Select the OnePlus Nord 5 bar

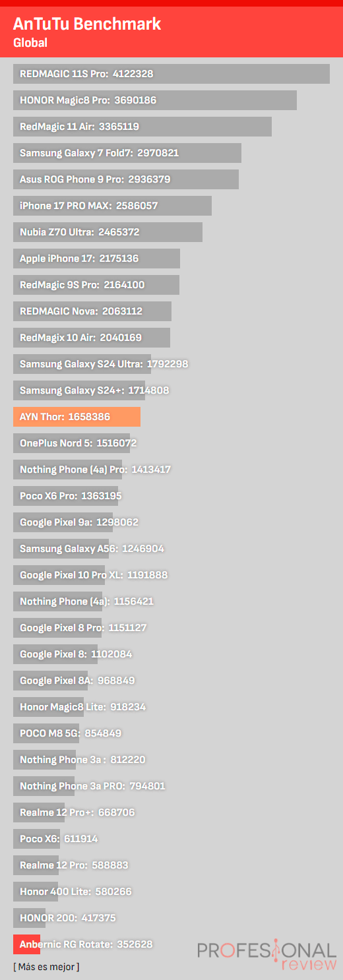[x=71, y=443]
